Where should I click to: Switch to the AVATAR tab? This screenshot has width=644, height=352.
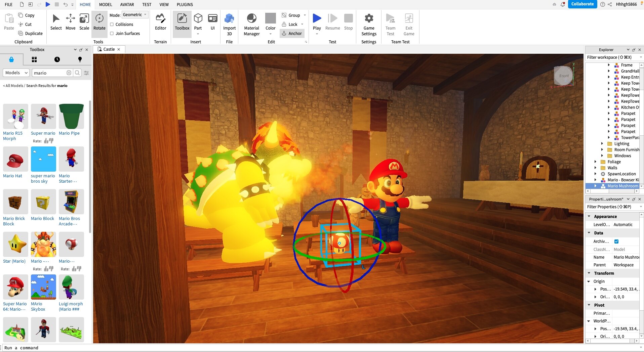pos(127,4)
